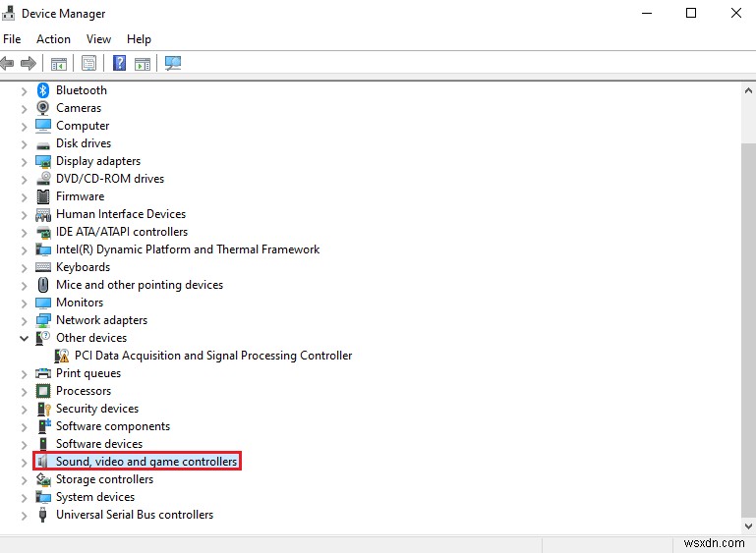The height and width of the screenshot is (553, 756).
Task: Click the Security devices key icon
Action: click(44, 409)
